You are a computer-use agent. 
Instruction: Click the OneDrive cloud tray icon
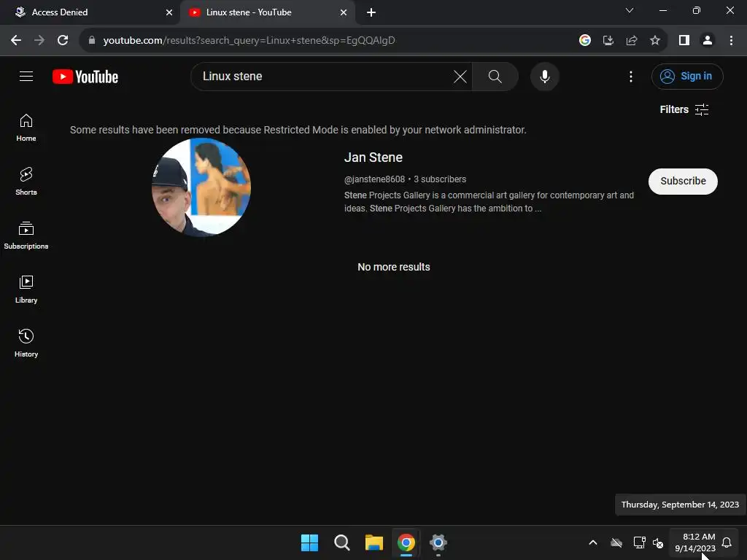(x=616, y=542)
